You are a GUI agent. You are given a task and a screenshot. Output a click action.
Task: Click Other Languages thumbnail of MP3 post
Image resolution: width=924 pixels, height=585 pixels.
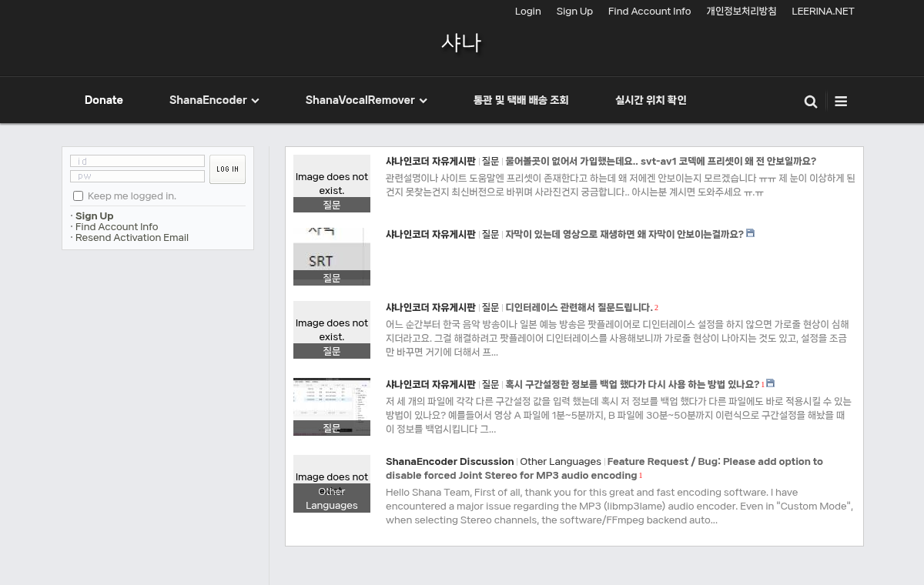[332, 483]
